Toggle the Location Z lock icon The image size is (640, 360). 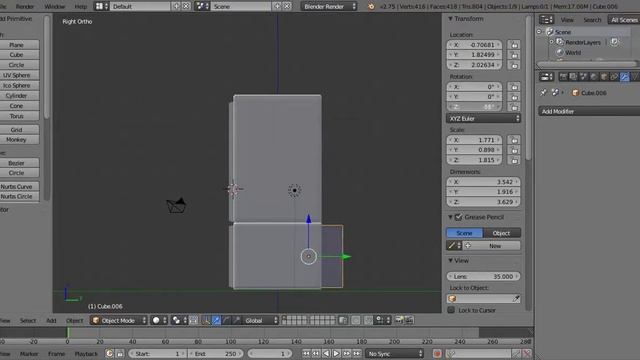coord(514,65)
